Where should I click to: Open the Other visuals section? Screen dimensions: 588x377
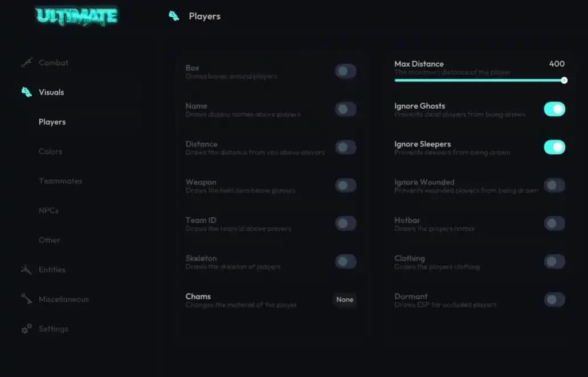coord(50,240)
